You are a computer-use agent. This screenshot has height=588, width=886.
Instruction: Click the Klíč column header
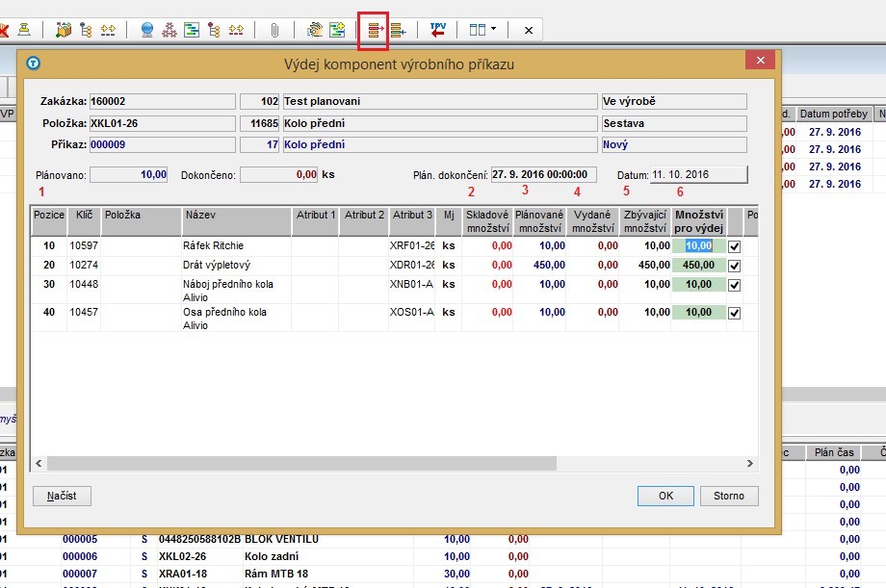(x=84, y=220)
